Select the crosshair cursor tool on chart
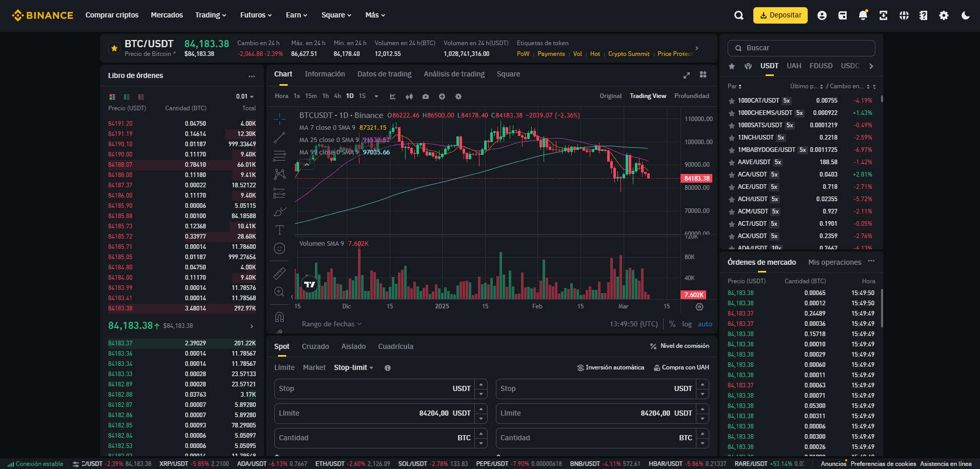Image resolution: width=980 pixels, height=469 pixels. tap(279, 119)
